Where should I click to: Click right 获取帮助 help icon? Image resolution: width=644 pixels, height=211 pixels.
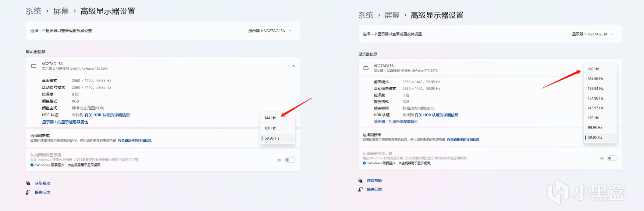[361, 181]
